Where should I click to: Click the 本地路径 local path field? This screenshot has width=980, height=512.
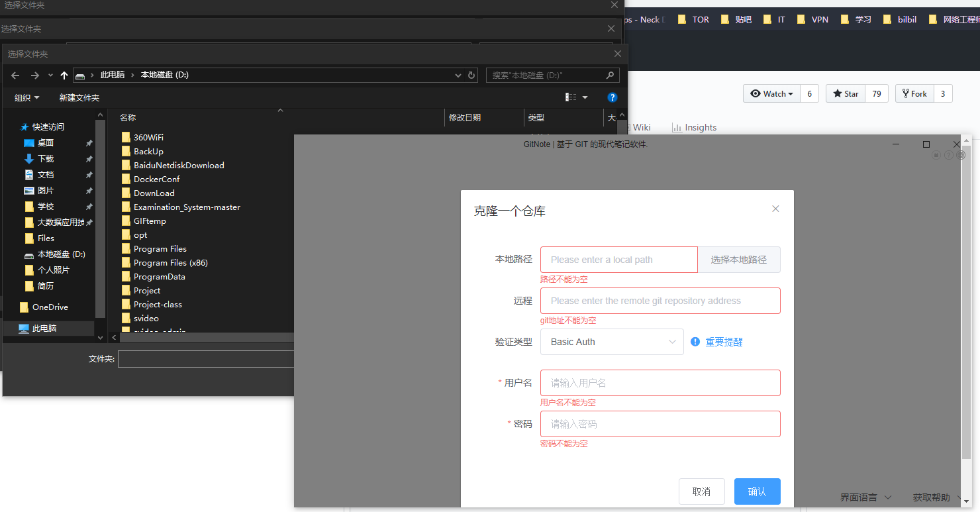(619, 260)
